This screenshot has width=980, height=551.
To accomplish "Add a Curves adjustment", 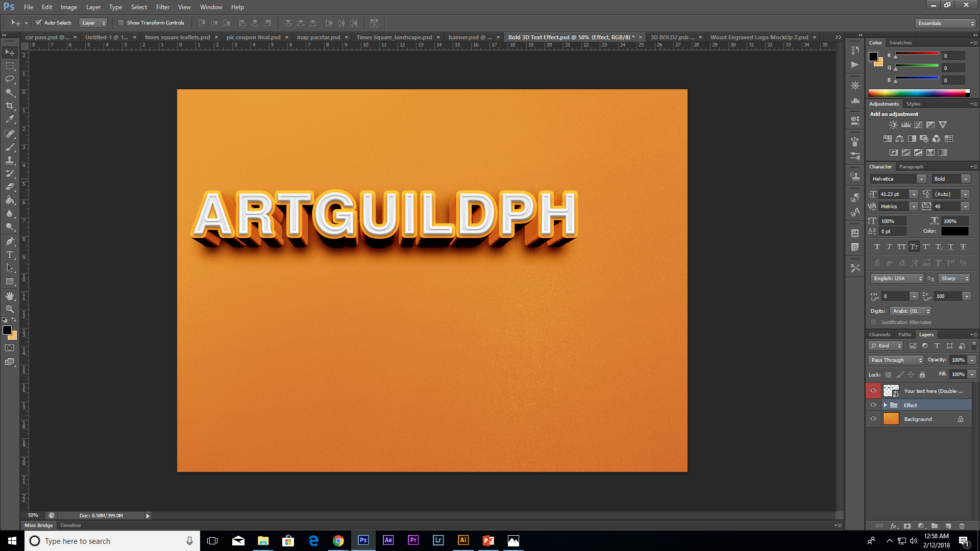I will tap(918, 124).
